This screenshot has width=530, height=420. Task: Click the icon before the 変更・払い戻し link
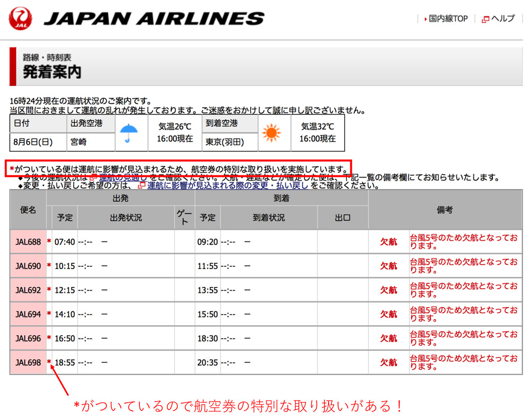click(x=142, y=185)
